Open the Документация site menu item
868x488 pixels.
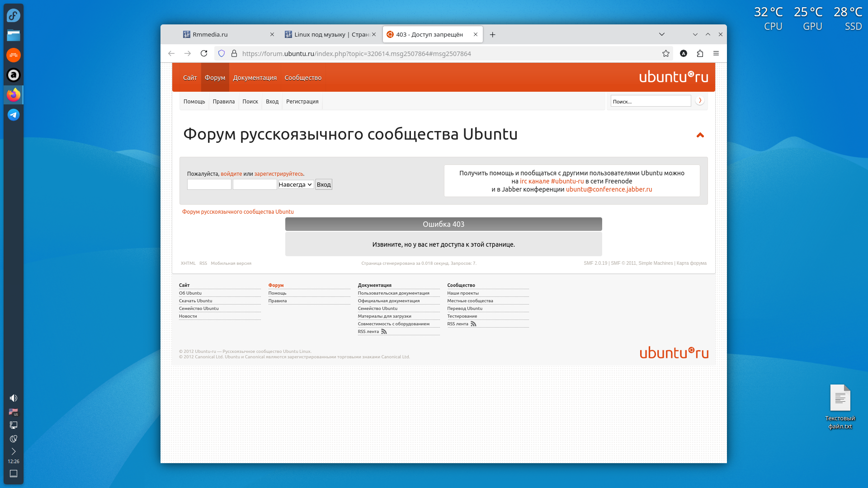pyautogui.click(x=255, y=78)
